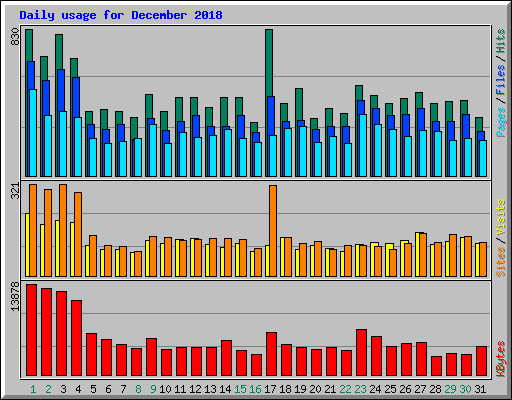Click day 2 on the x-axis

(x=48, y=389)
